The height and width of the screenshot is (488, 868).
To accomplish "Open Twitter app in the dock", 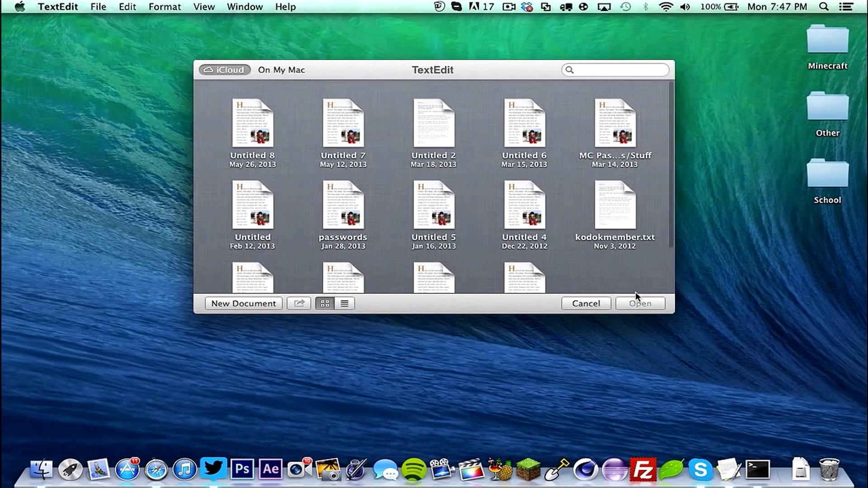I will (213, 469).
